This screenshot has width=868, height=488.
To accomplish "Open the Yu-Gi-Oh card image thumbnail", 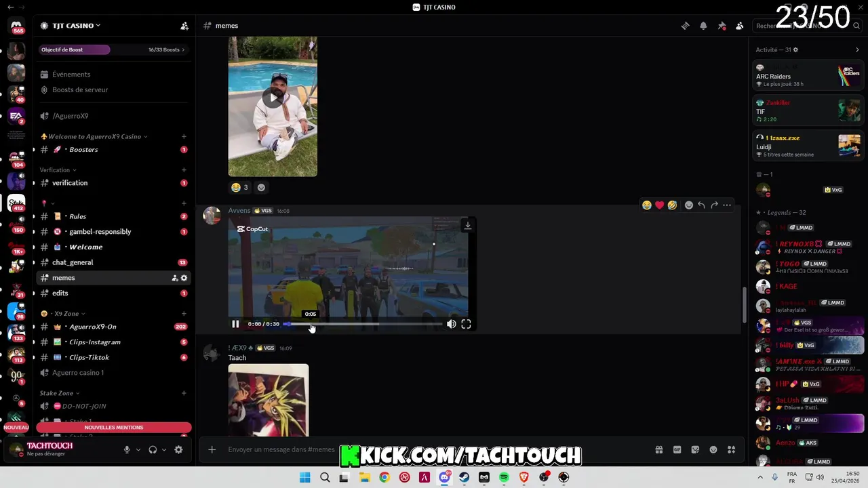I will (x=269, y=400).
